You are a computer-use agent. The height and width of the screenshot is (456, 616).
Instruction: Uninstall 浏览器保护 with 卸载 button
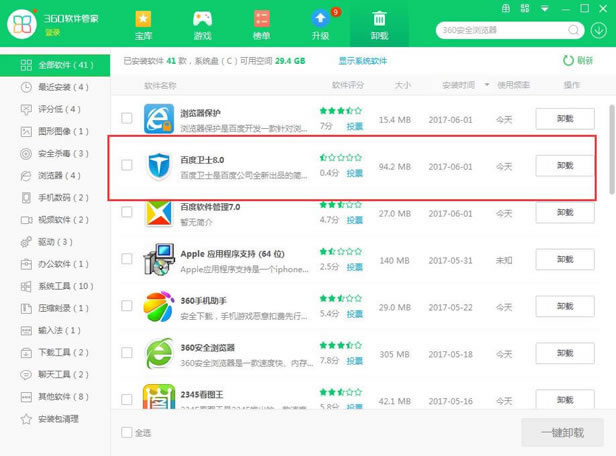565,119
